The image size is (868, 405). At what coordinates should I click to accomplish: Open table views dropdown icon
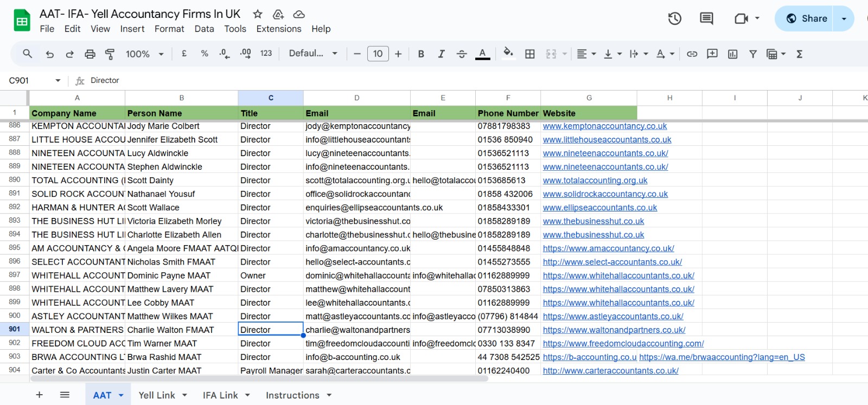[776, 54]
